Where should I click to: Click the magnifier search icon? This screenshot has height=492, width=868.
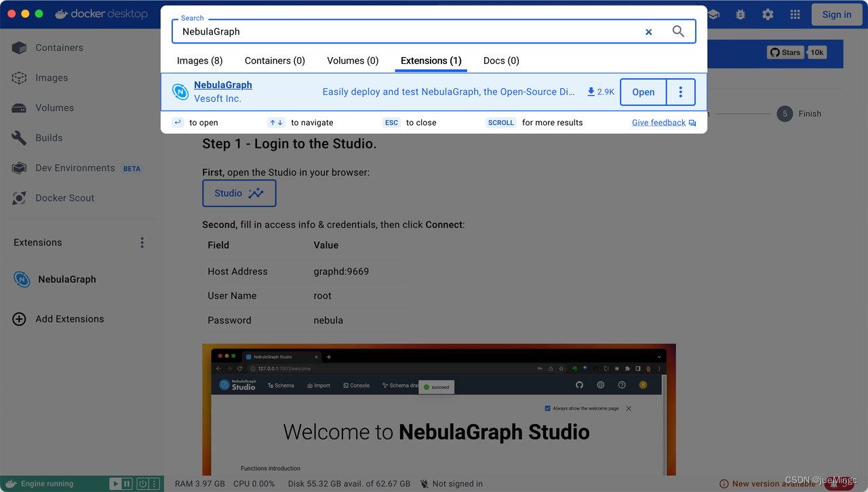pyautogui.click(x=678, y=31)
